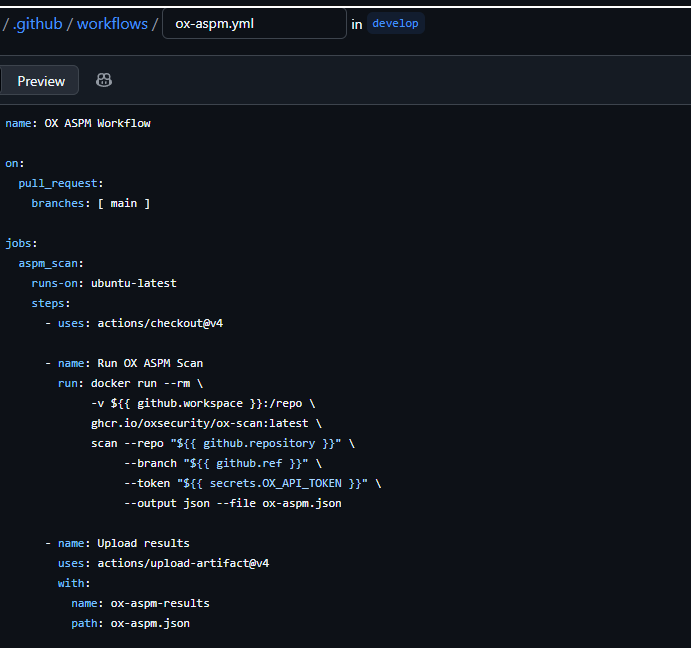Click the 'with:' line
Viewport: 691px width, 648px height.
[74, 584]
